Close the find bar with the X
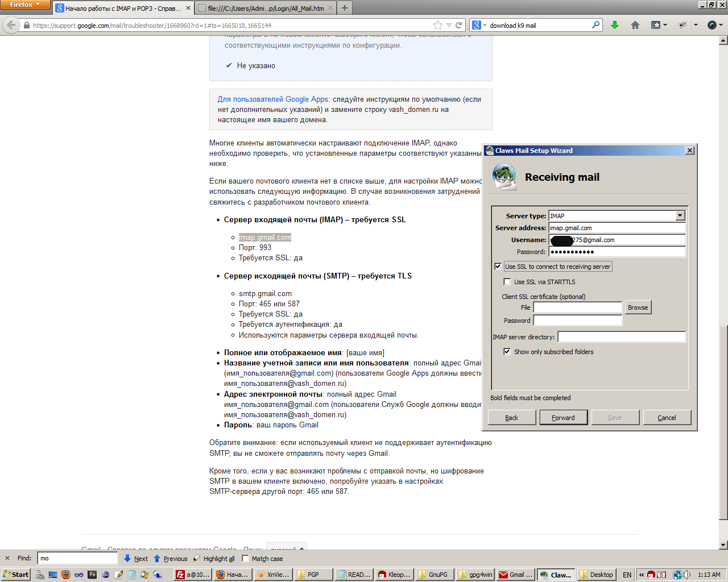This screenshot has height=582, width=728. pyautogui.click(x=7, y=558)
